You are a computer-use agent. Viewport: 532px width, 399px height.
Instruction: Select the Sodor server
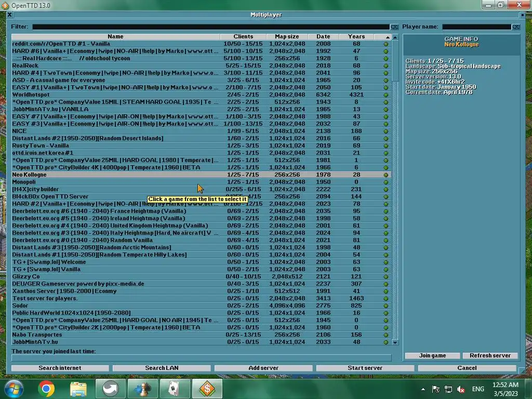[x=201, y=306]
